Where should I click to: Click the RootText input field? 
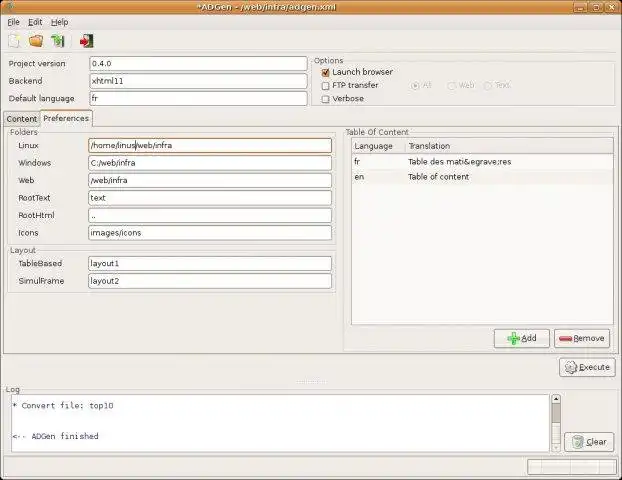click(210, 198)
